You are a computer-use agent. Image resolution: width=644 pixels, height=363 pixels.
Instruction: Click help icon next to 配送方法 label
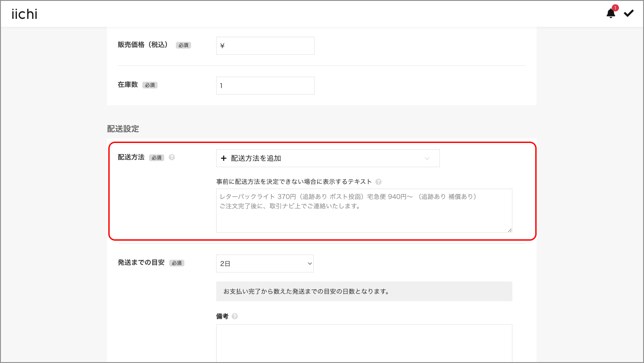[x=172, y=157]
